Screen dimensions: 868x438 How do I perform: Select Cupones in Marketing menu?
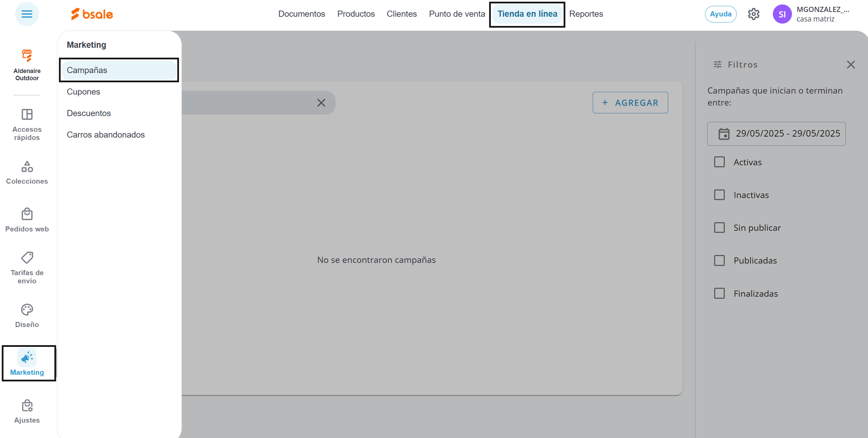[x=84, y=92]
